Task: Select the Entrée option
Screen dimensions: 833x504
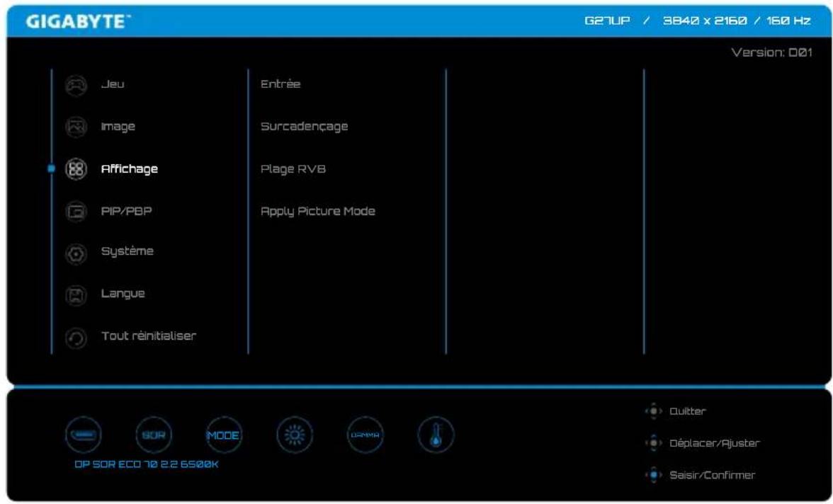Action: pyautogui.click(x=280, y=84)
